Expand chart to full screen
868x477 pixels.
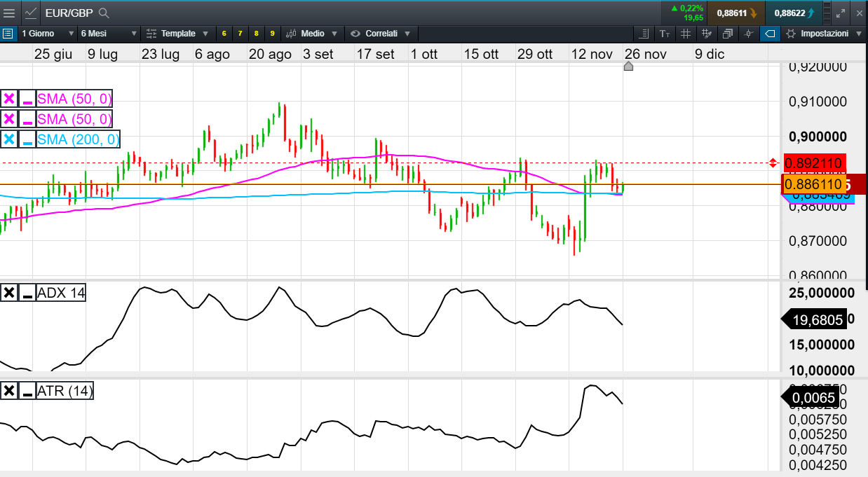click(841, 13)
